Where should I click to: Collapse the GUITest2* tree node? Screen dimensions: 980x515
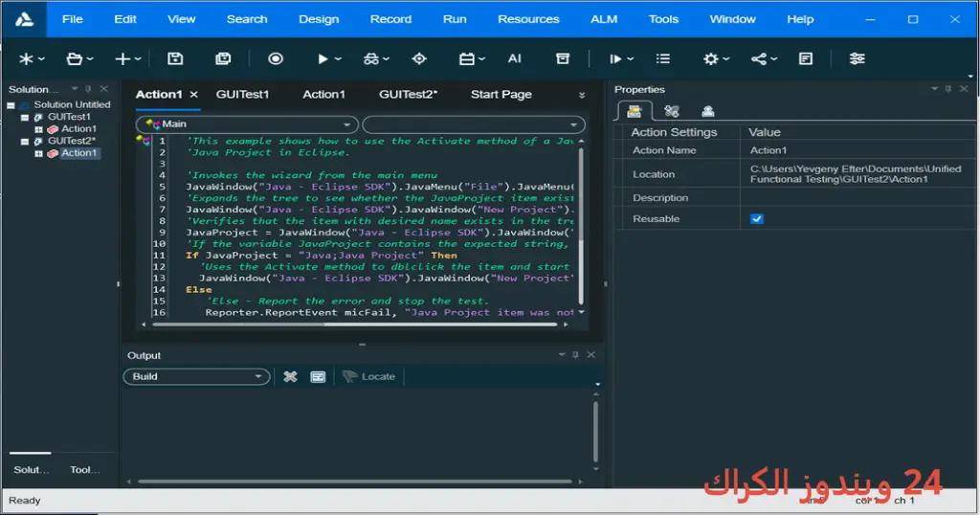pyautogui.click(x=24, y=142)
